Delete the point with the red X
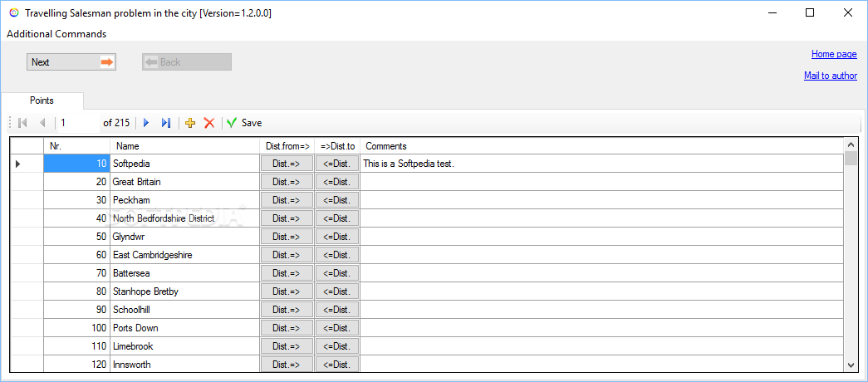This screenshot has width=868, height=382. pyautogui.click(x=209, y=123)
